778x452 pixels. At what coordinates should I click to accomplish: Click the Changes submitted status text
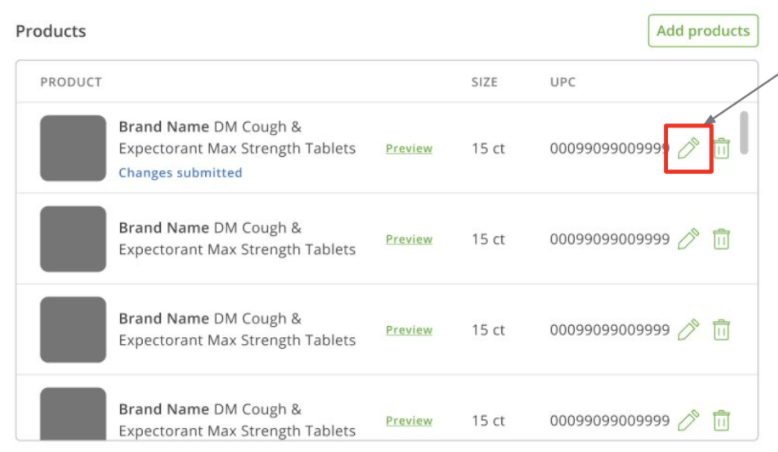point(180,173)
